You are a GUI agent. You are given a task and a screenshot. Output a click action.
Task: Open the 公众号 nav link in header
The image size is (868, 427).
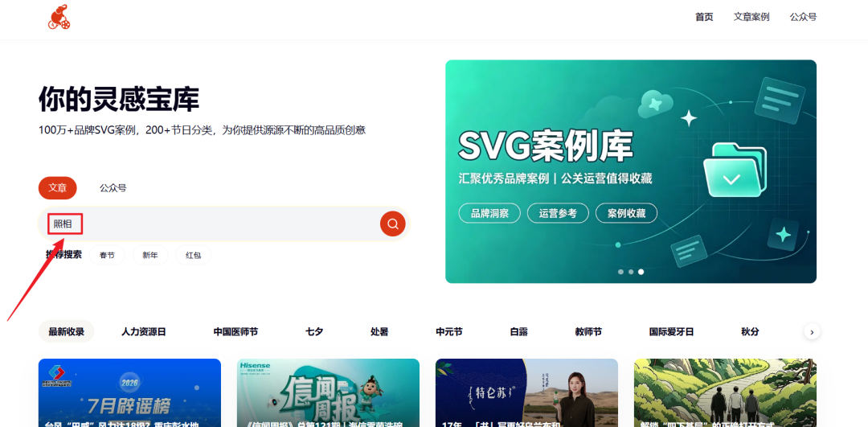click(x=803, y=17)
